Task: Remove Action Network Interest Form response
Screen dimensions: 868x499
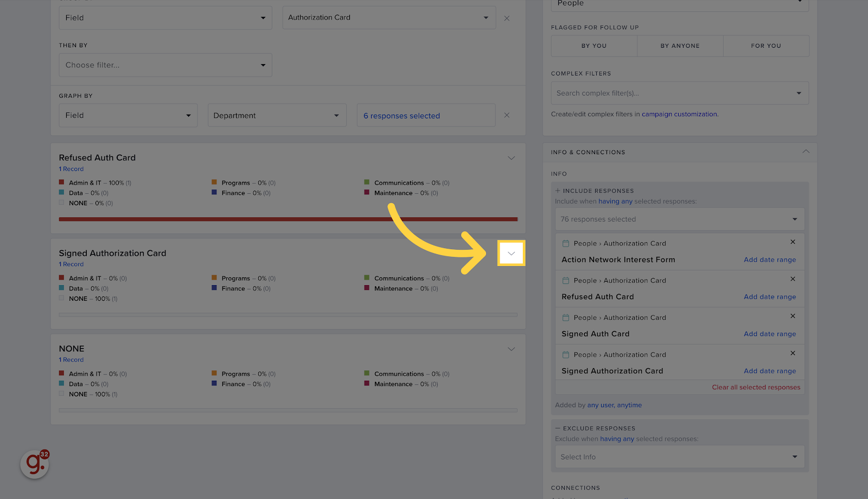Action: tap(793, 242)
